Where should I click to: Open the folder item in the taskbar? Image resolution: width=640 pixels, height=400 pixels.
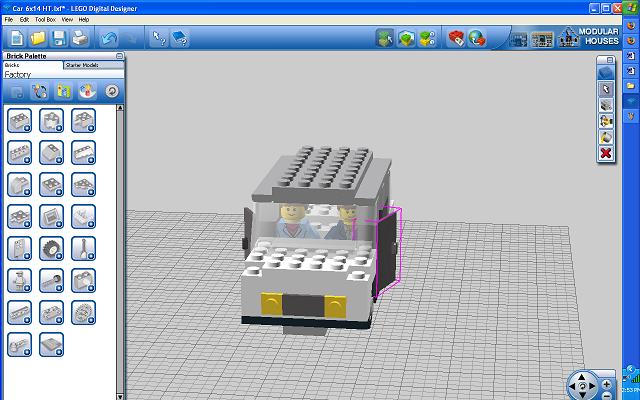point(631,86)
